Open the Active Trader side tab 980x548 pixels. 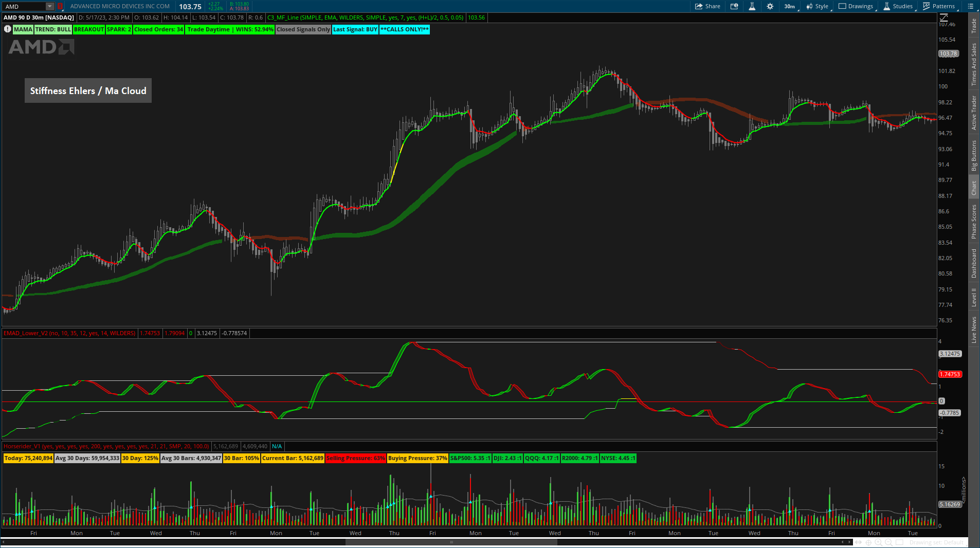click(974, 112)
